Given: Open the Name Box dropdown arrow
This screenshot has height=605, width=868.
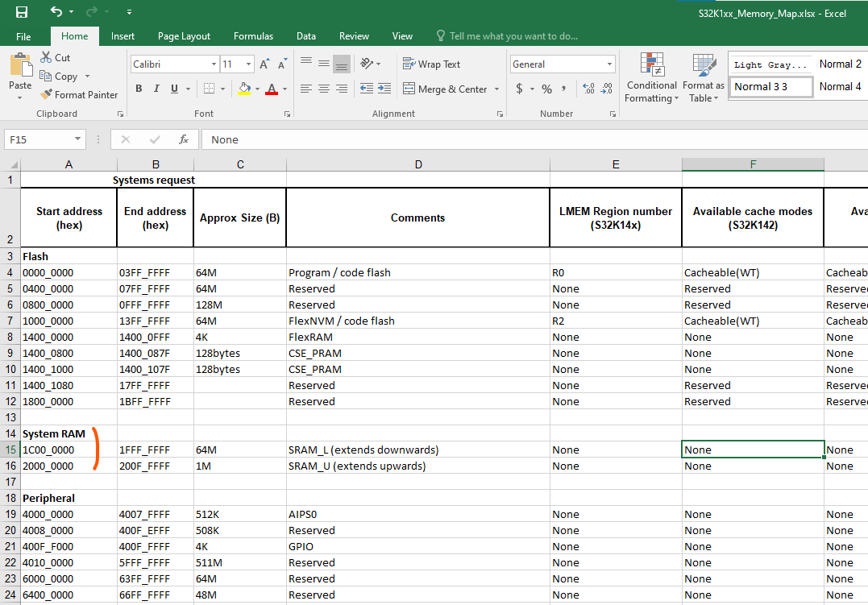Looking at the screenshot, I should (x=77, y=139).
